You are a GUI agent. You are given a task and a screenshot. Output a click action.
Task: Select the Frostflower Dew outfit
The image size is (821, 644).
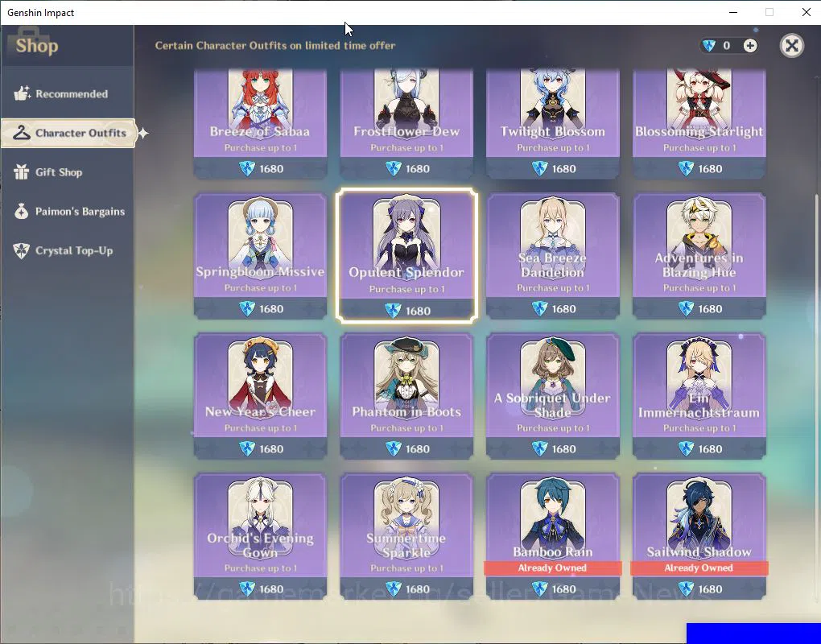pos(406,123)
